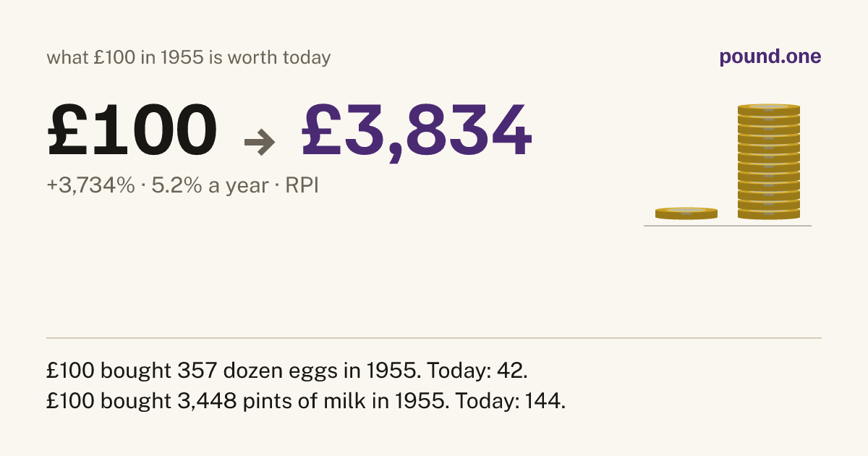868x456 pixels.
Task: Click the horizontal divider above comparisons
Action: tap(434, 338)
